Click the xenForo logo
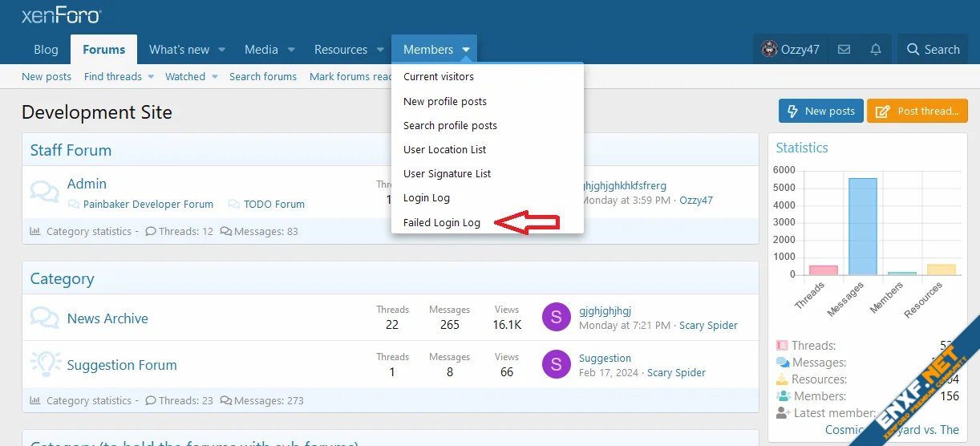Screen dimensions: 980x446 click(61, 15)
